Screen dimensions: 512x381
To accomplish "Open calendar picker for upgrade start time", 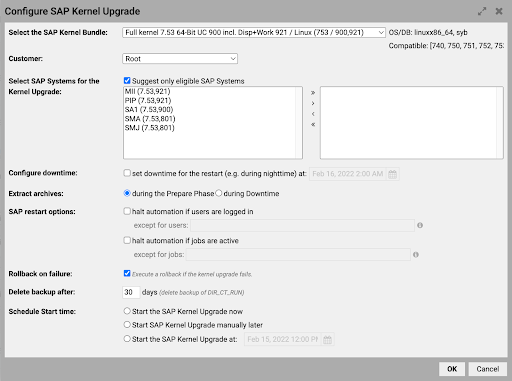I will coord(327,339).
